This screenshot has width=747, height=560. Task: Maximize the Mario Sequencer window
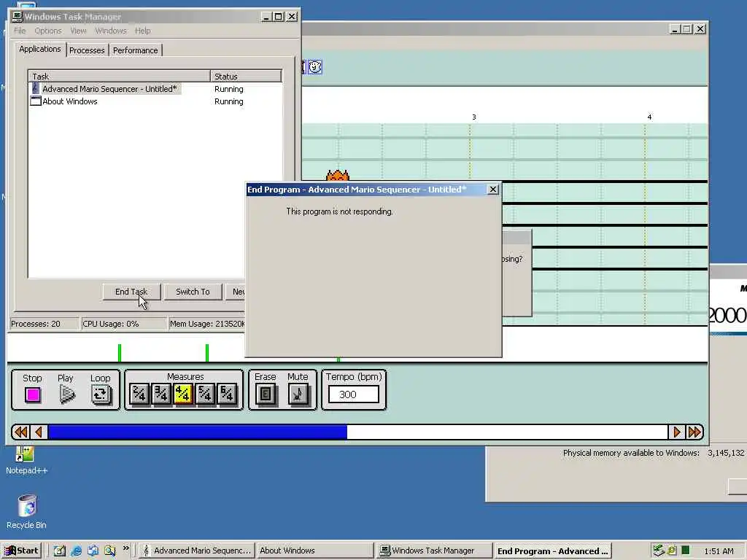click(687, 29)
